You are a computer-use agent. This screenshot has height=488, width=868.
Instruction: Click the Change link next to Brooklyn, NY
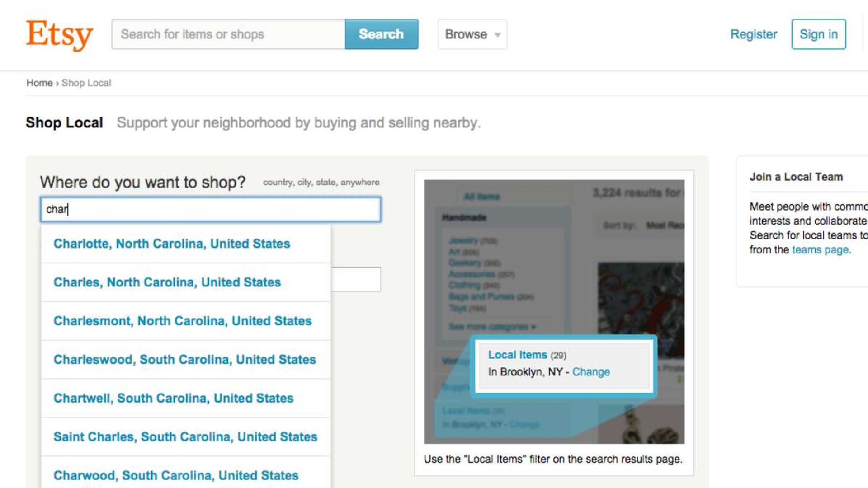pos(591,372)
